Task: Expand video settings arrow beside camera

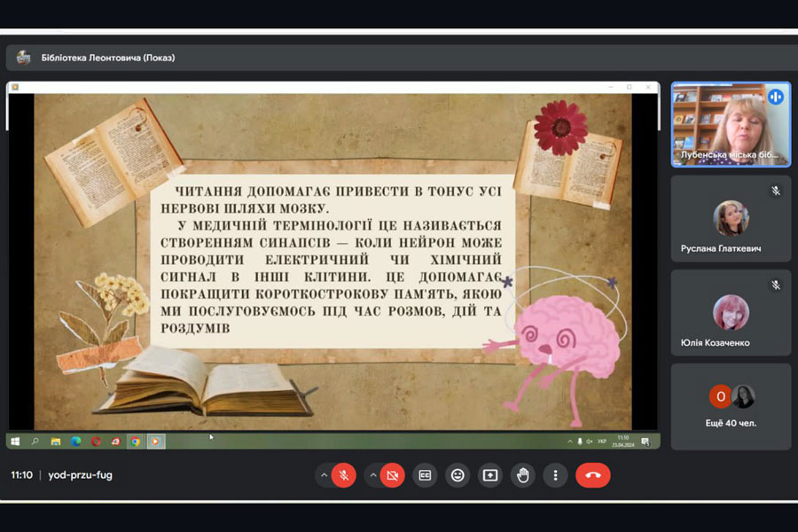Action: pos(373,475)
